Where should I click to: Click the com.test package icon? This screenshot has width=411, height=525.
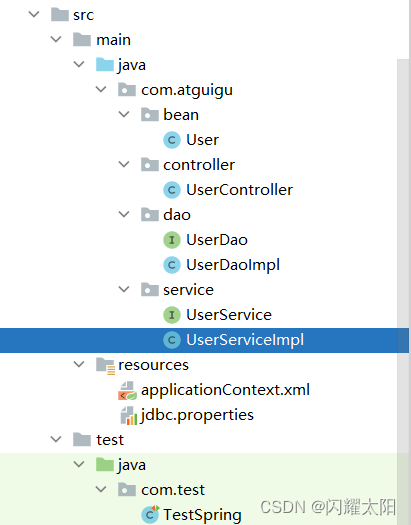tap(127, 490)
